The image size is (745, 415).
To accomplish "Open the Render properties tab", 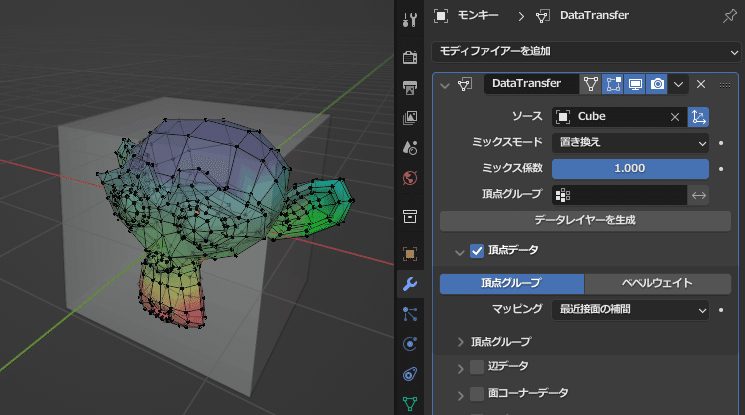I will pos(410,57).
